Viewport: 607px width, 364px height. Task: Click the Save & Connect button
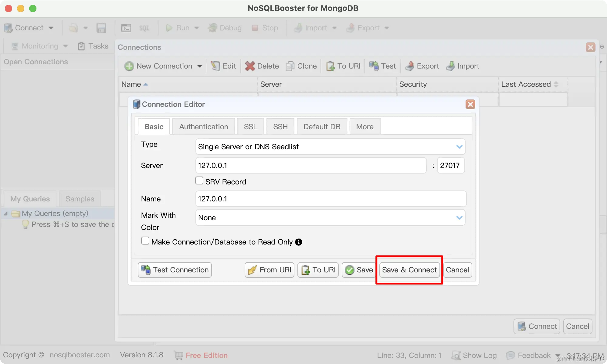point(409,270)
